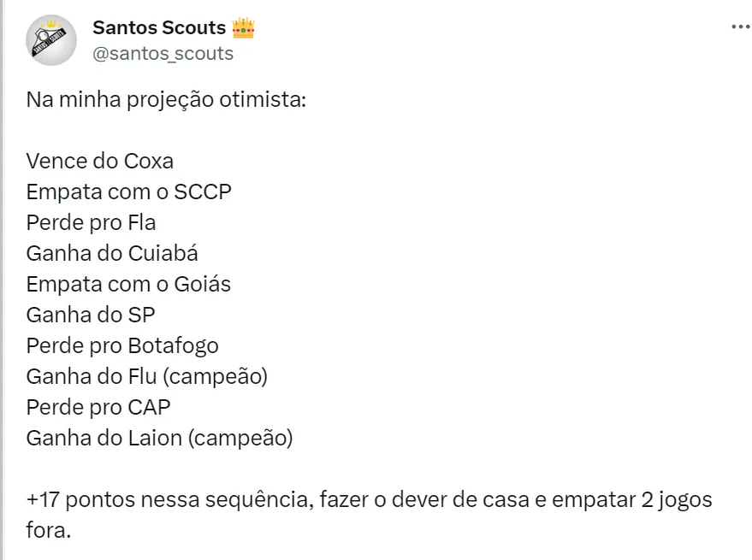Click the Santos Scouts profile avatar
Screen dimensions: 752x560
52,41
